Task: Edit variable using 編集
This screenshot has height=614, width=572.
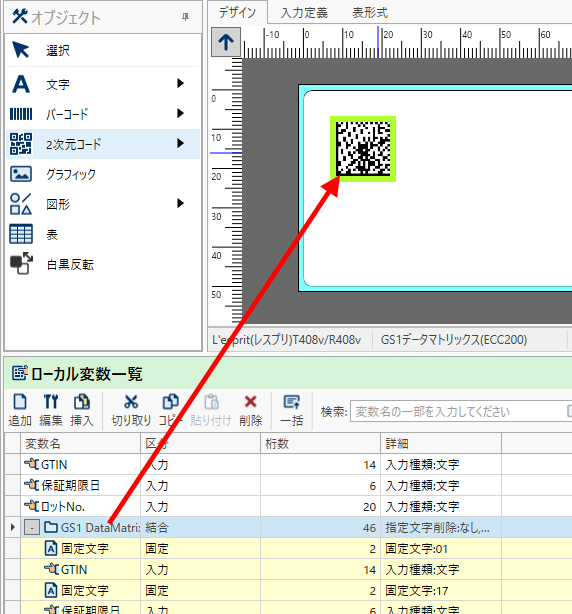Action: tap(51, 410)
